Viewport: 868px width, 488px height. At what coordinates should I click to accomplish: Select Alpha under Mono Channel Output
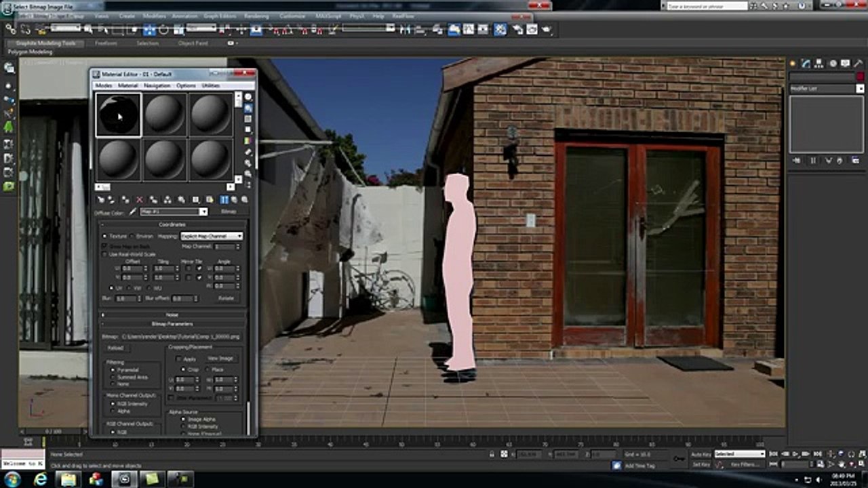tap(113, 411)
